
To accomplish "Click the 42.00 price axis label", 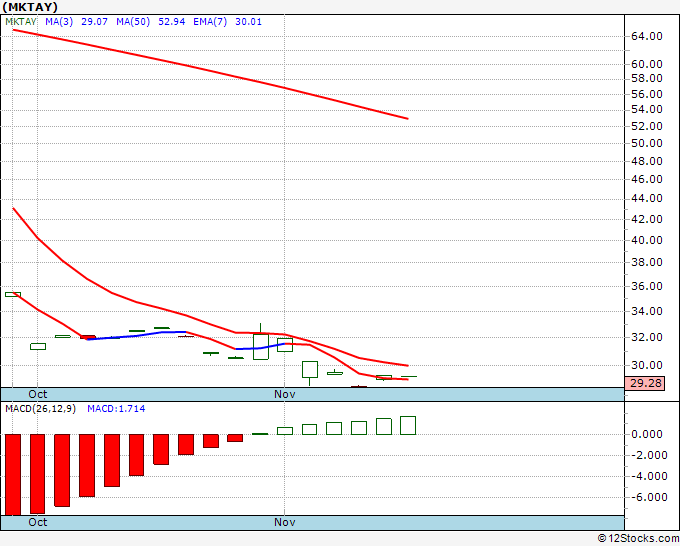I will click(x=647, y=219).
